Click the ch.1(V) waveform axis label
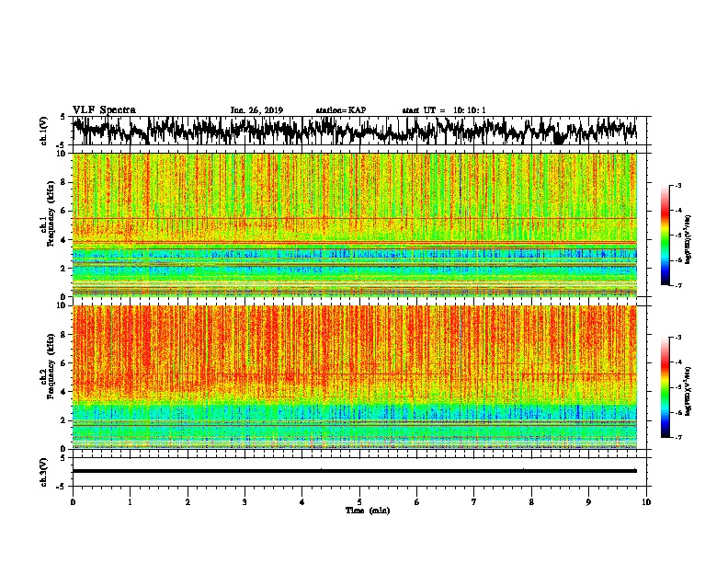 pos(44,131)
